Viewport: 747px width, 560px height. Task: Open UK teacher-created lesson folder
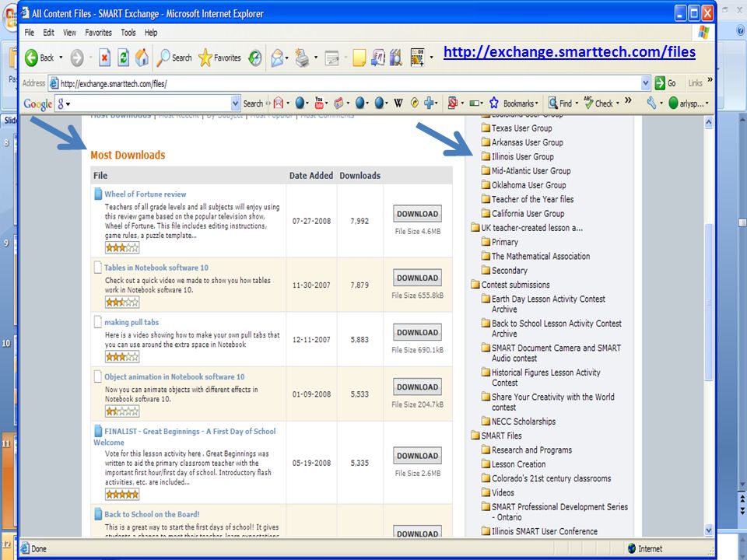click(x=527, y=228)
